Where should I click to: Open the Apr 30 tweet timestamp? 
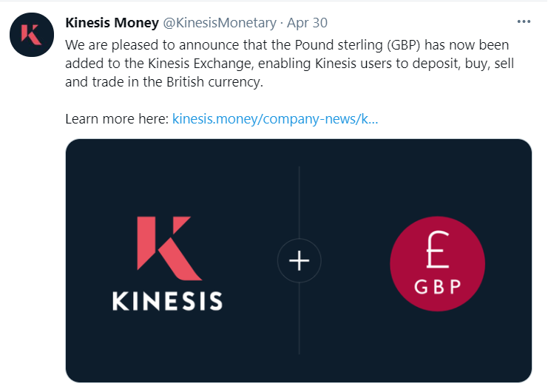(x=307, y=22)
